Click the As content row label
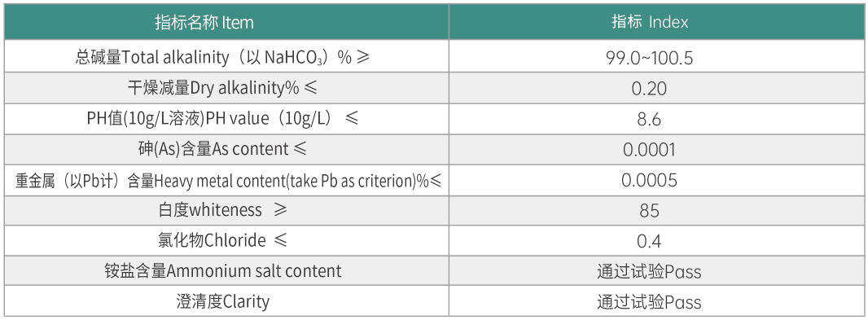The width and height of the screenshot is (868, 320). [x=222, y=149]
